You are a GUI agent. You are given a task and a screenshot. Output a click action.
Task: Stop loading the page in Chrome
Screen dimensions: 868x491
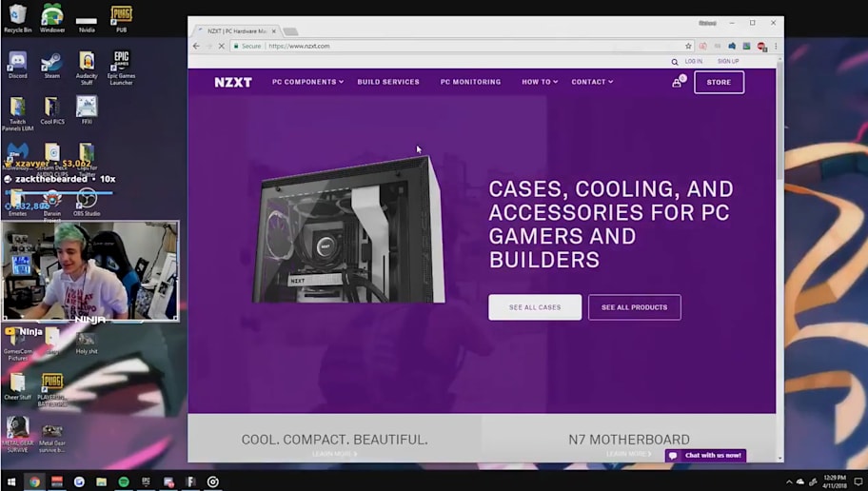tap(221, 46)
